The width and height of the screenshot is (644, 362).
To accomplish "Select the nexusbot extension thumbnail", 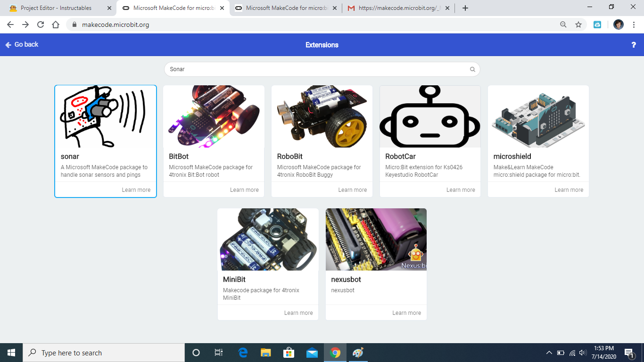I will click(376, 239).
